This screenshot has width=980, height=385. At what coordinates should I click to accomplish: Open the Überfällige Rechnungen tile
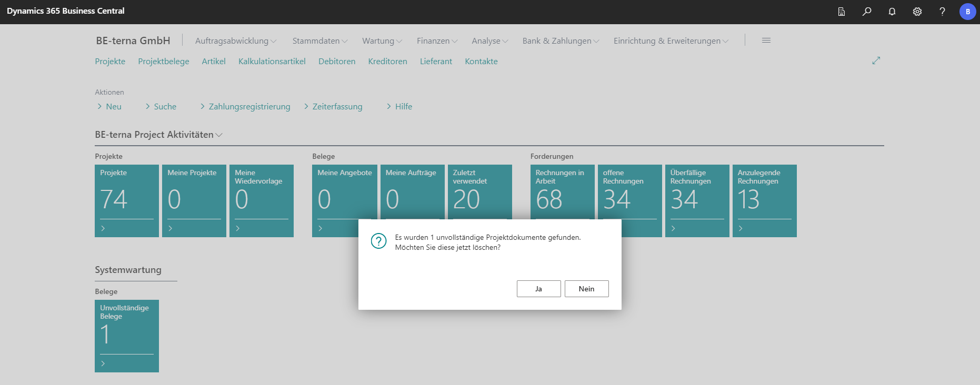click(x=697, y=200)
